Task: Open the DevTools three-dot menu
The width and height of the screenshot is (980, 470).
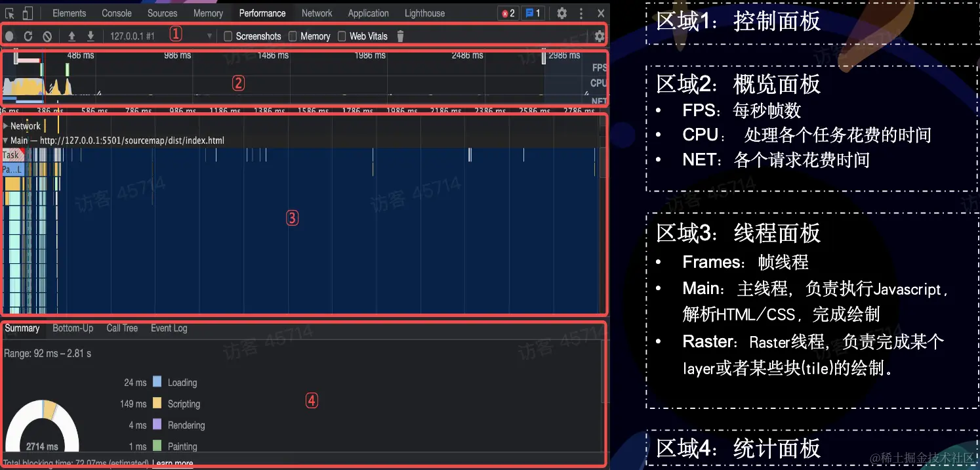Action: 581,13
